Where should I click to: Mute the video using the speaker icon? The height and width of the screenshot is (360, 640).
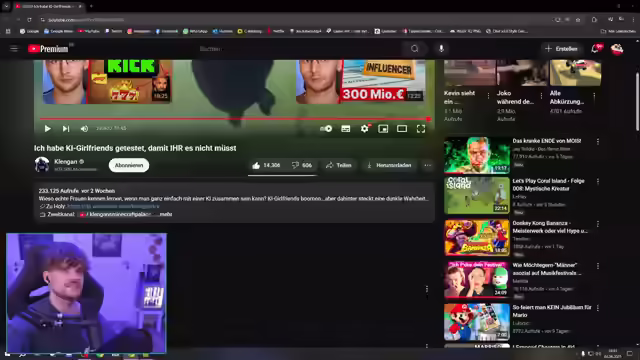tap(84, 129)
